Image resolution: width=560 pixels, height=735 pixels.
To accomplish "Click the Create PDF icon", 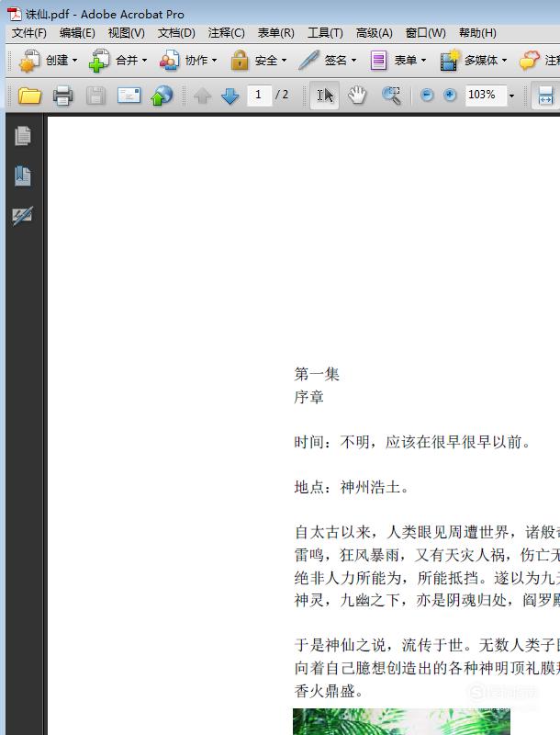I will click(x=28, y=61).
